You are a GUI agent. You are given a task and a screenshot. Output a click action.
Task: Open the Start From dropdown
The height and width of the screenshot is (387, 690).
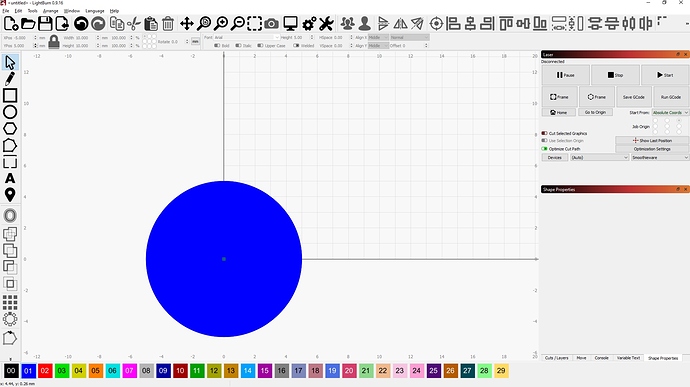point(670,113)
